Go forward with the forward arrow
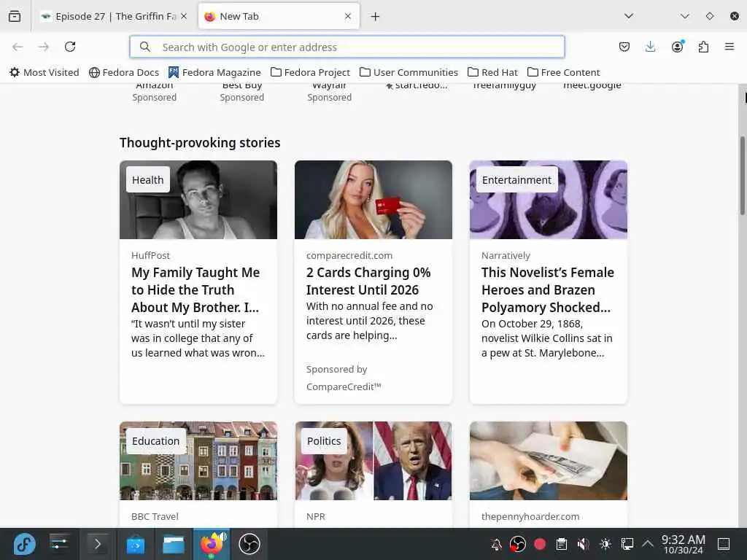Screen dimensions: 747x560 pos(44,47)
